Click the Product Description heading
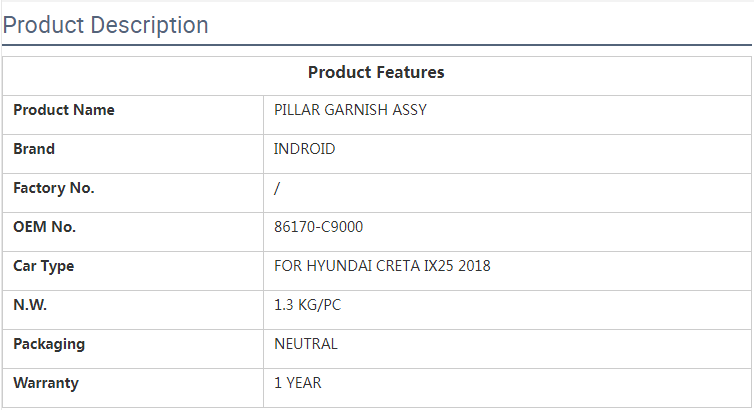The width and height of the screenshot is (754, 410). pos(106,25)
